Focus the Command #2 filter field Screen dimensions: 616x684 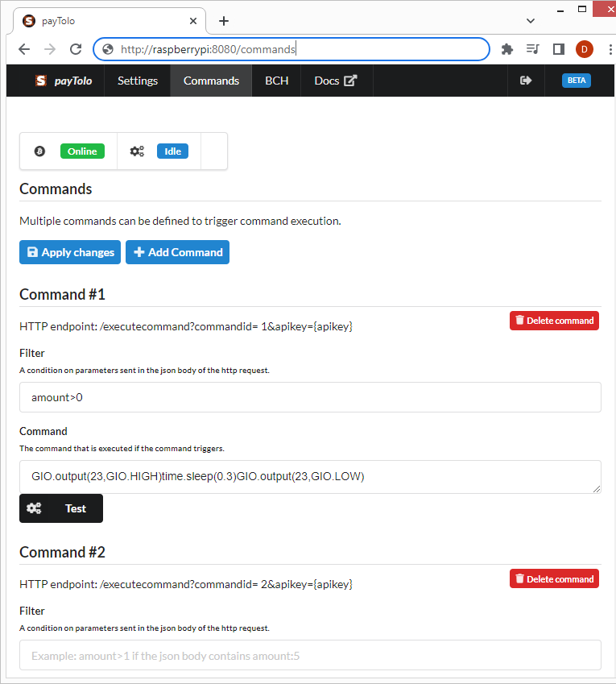[310, 655]
